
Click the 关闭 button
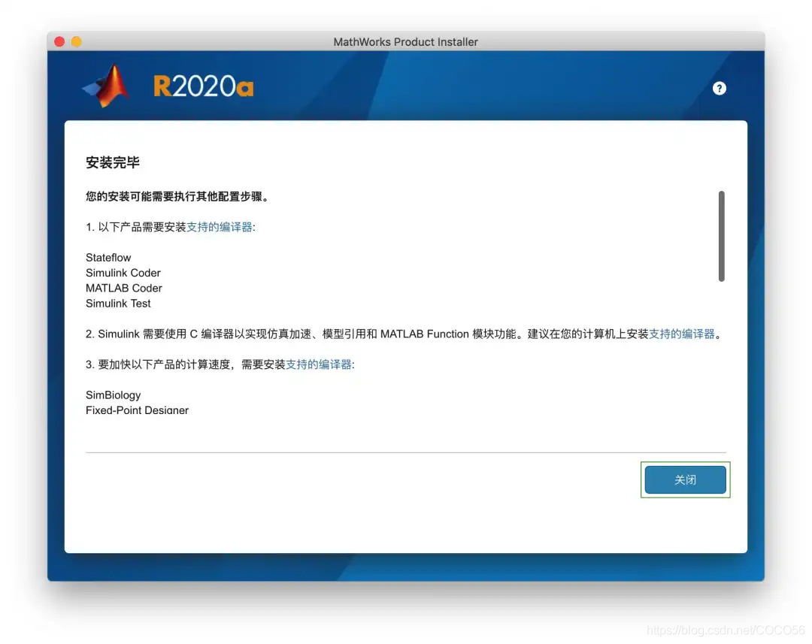(685, 480)
